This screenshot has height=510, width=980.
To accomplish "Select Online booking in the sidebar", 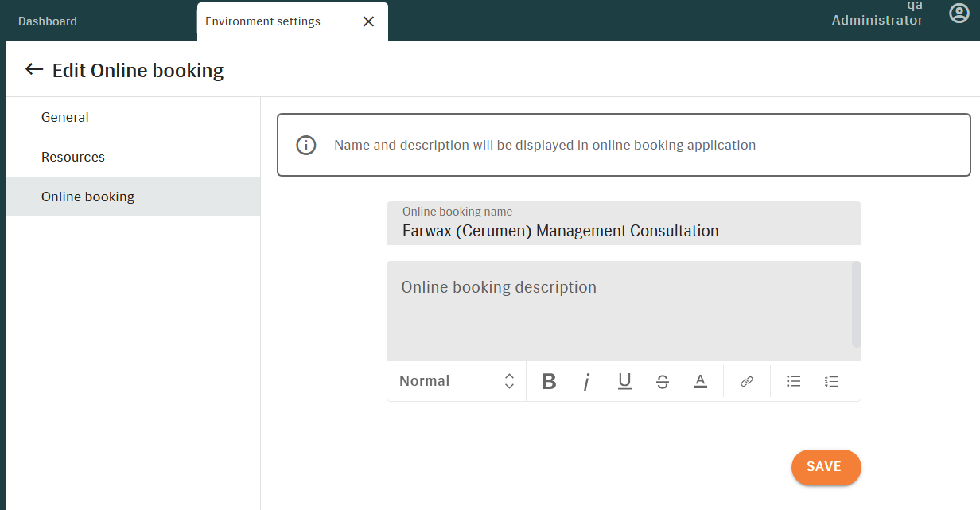I will click(x=87, y=197).
